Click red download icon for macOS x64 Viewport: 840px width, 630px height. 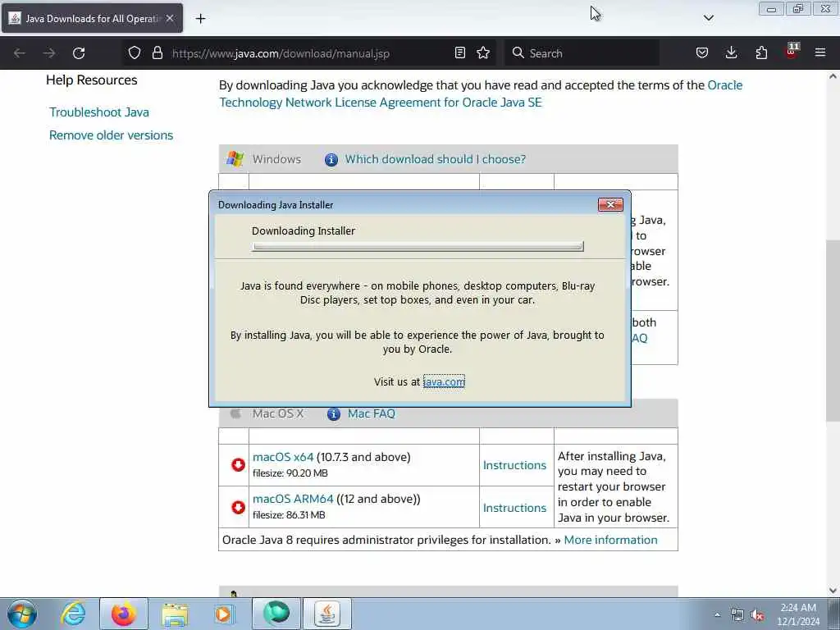[x=238, y=464]
